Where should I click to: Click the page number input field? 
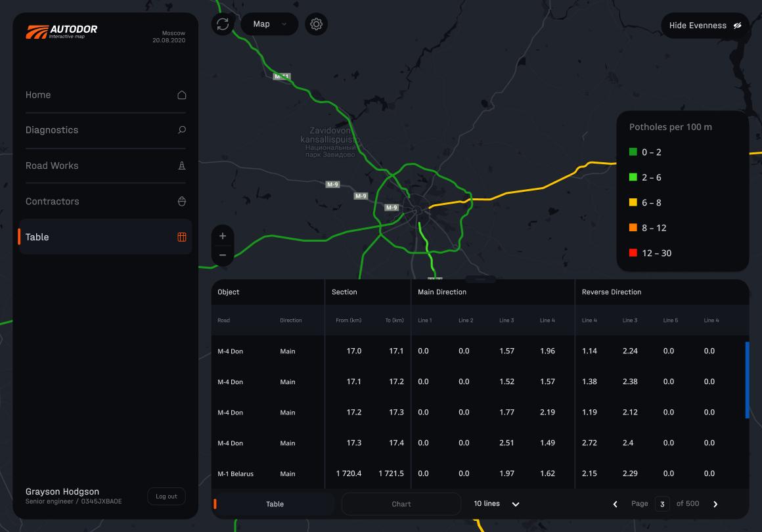pyautogui.click(x=662, y=504)
